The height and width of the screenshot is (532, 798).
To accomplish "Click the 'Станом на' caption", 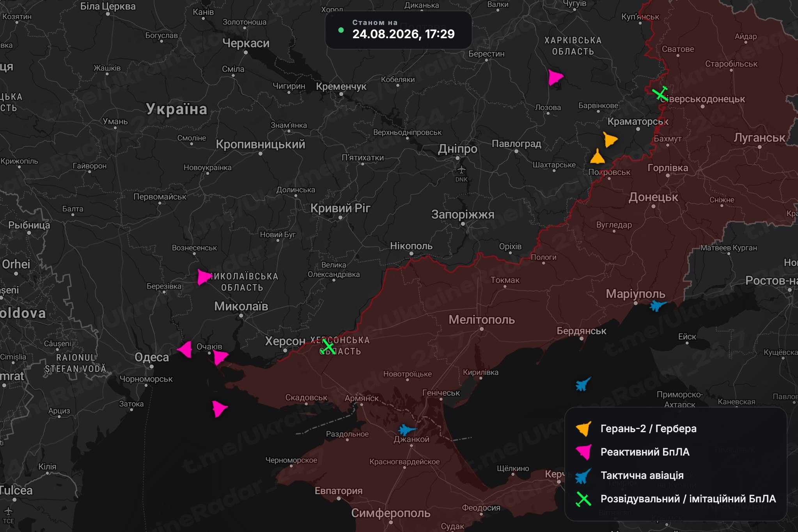I will (375, 23).
